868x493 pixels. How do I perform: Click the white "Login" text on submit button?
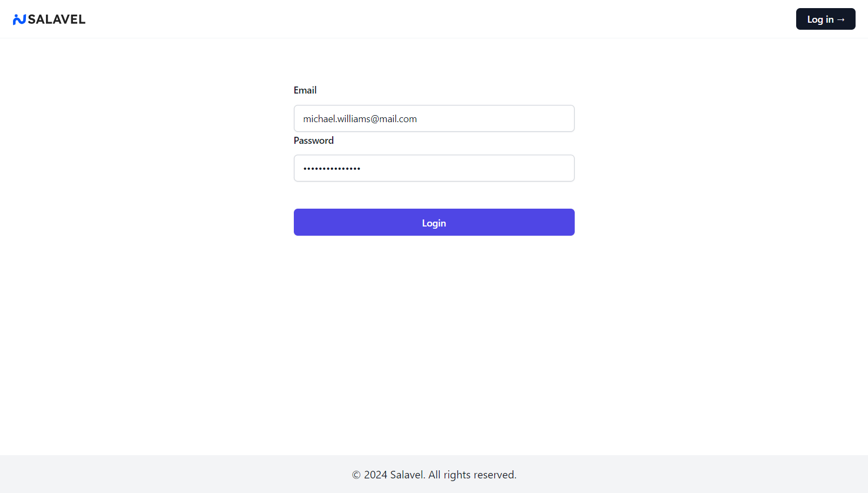434,223
